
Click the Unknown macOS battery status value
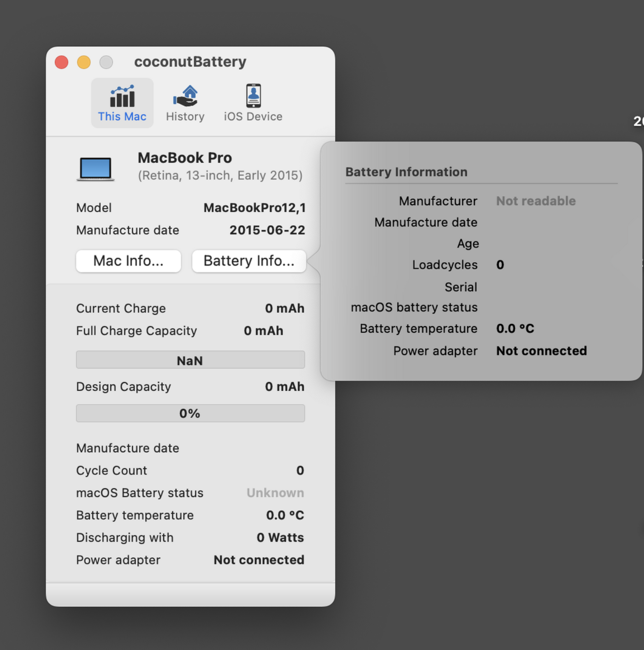coord(275,493)
